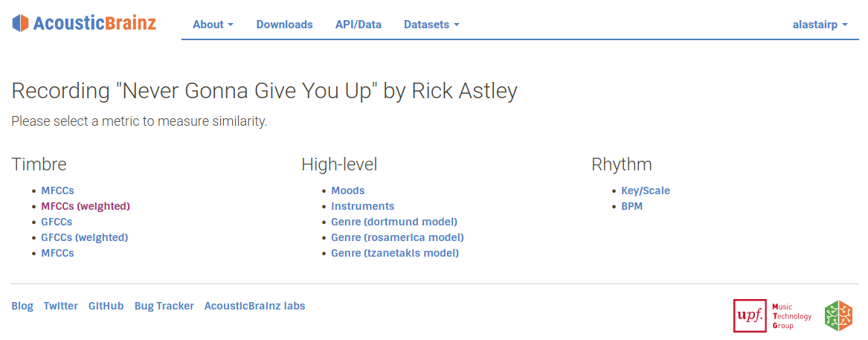
Task: Click the AcousticBrainz hexagon logo icon
Action: [x=21, y=23]
